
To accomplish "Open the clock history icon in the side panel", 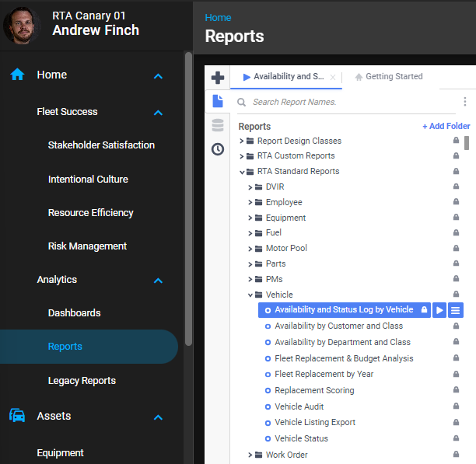I will click(218, 149).
